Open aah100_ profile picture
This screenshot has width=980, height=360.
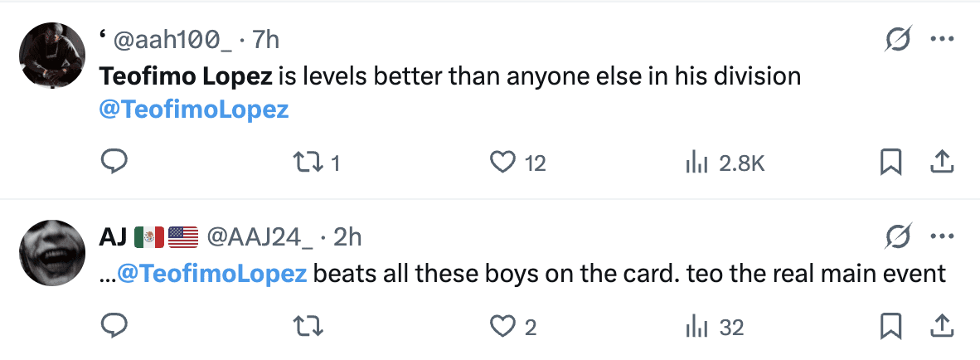point(51,54)
